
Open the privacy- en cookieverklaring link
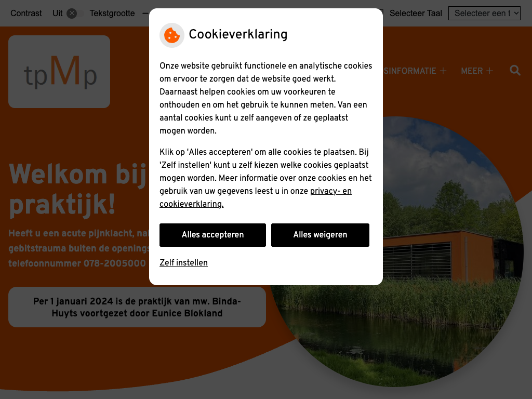point(256,197)
